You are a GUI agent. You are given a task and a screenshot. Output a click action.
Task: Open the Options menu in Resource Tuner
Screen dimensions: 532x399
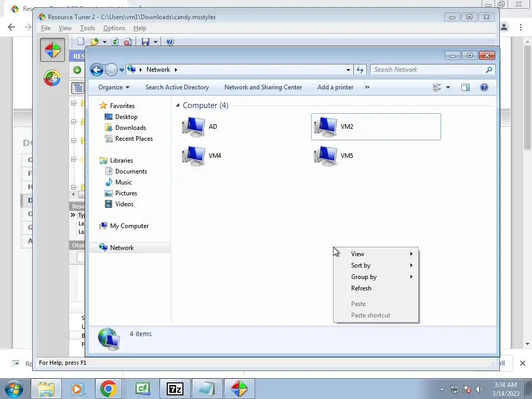pyautogui.click(x=114, y=28)
